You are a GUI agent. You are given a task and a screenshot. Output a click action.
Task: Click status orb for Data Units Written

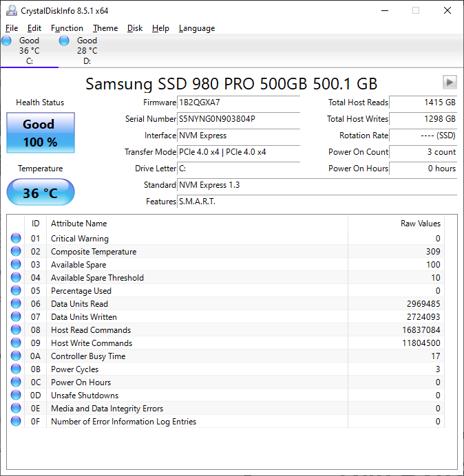(x=16, y=316)
